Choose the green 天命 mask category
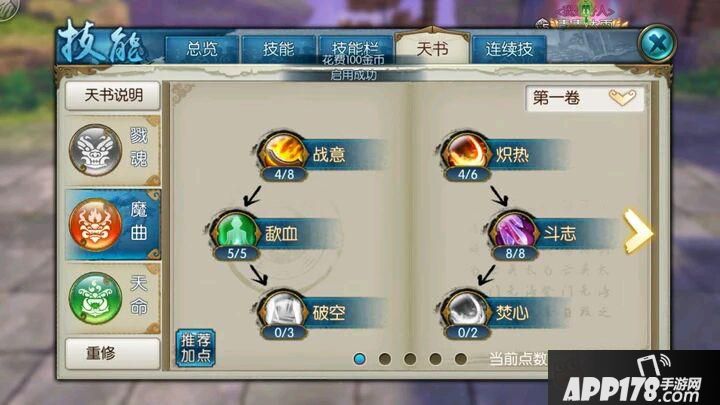Viewport: 720px width, 405px height. (112, 298)
